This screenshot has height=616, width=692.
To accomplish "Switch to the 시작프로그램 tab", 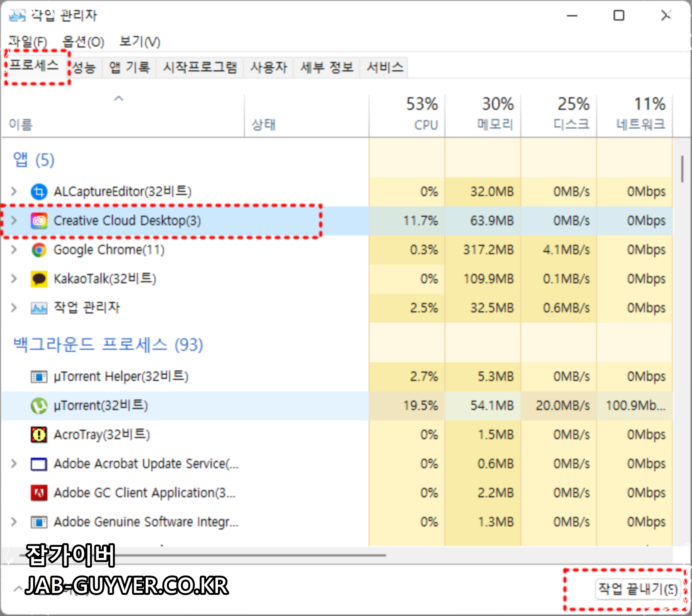I will point(200,68).
